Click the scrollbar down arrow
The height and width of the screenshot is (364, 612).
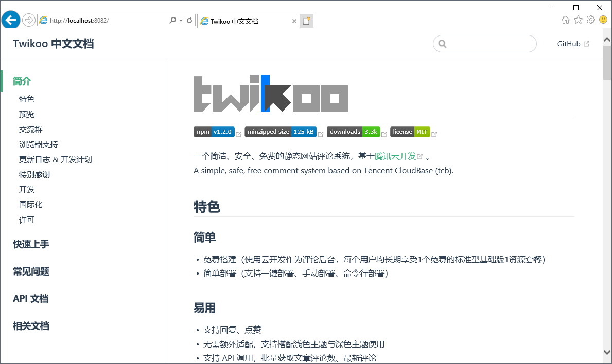coord(607,352)
